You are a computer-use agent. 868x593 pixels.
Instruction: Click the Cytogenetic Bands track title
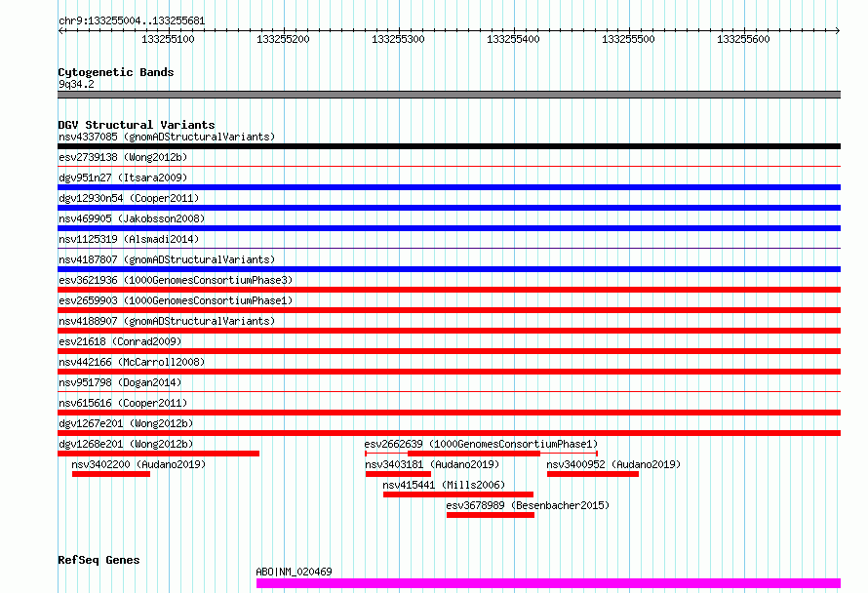coord(116,72)
